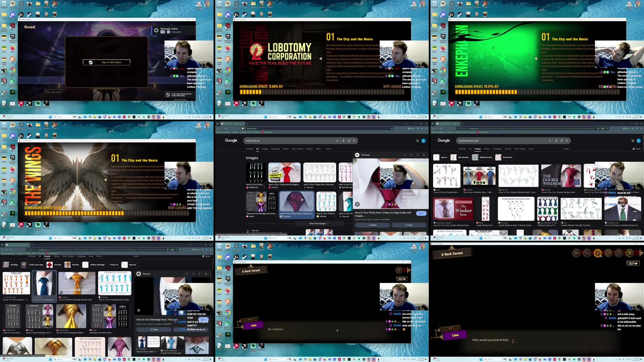Screen dimensions: 644x362
Task: Click the microphone icon in the 'trinity knot tie' search bar
Action: point(343,141)
